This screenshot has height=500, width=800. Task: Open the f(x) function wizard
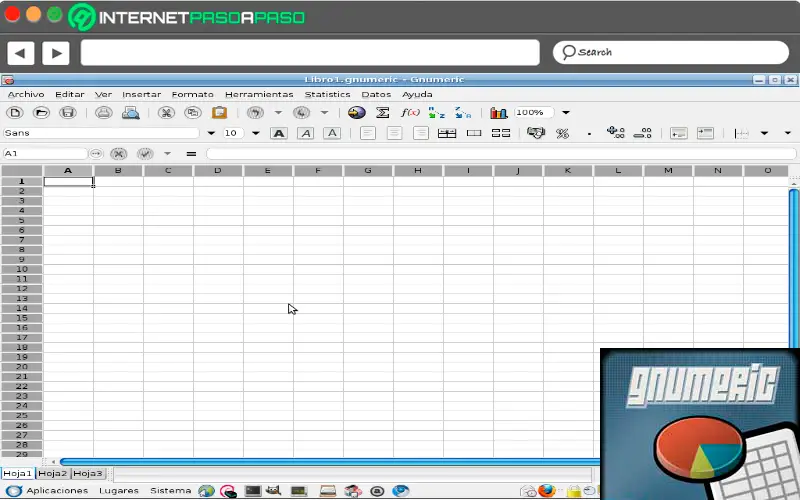click(410, 113)
